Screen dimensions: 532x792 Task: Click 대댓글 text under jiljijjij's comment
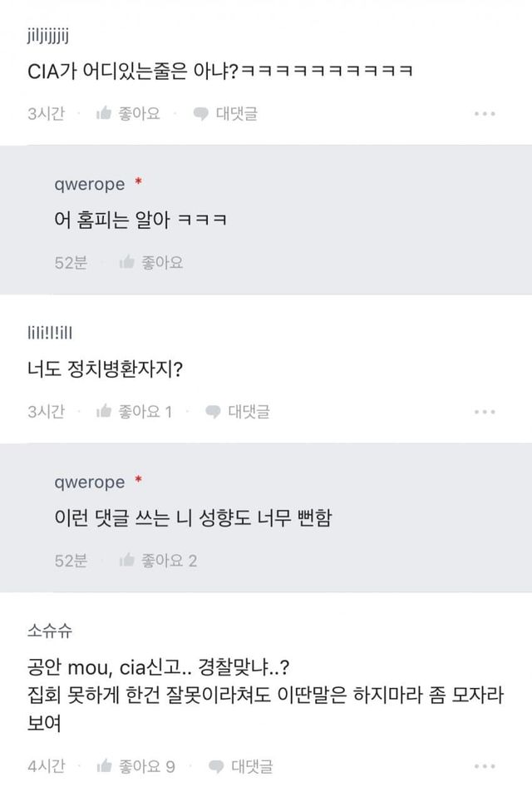(237, 114)
